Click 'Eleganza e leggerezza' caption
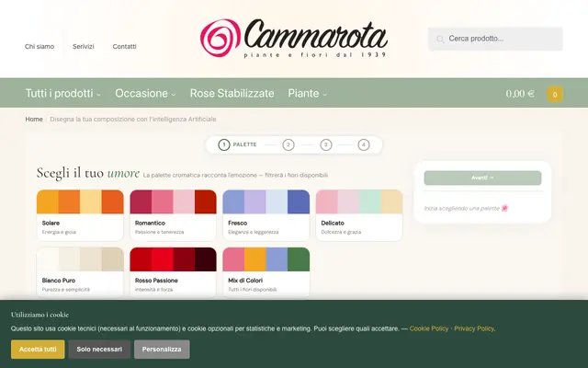This screenshot has width=588, height=368. [x=254, y=232]
